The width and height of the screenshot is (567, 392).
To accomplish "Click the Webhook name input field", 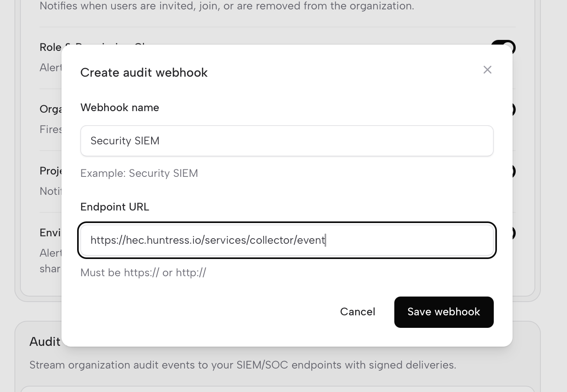I will (287, 141).
